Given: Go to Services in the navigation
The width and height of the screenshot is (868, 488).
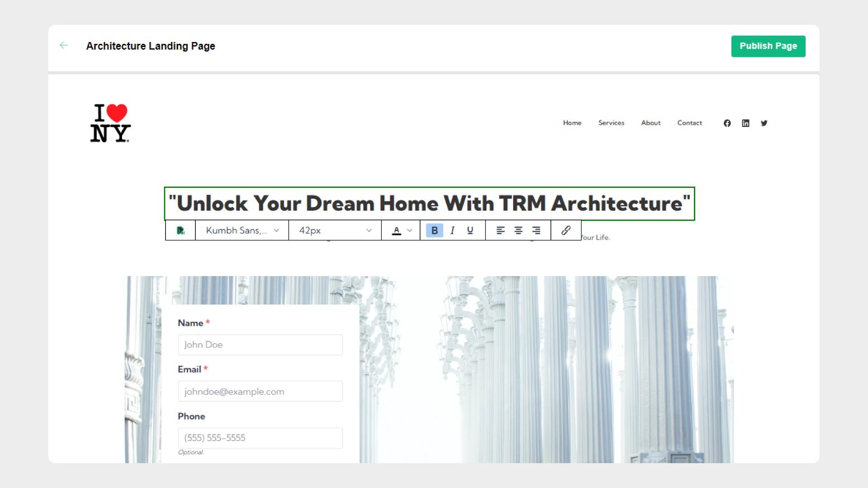Looking at the screenshot, I should (x=611, y=123).
